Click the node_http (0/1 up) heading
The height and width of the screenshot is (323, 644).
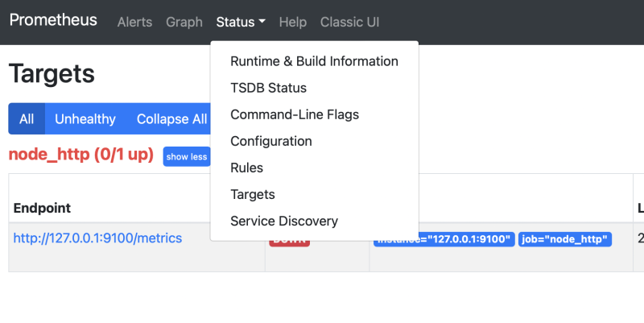[x=81, y=155]
